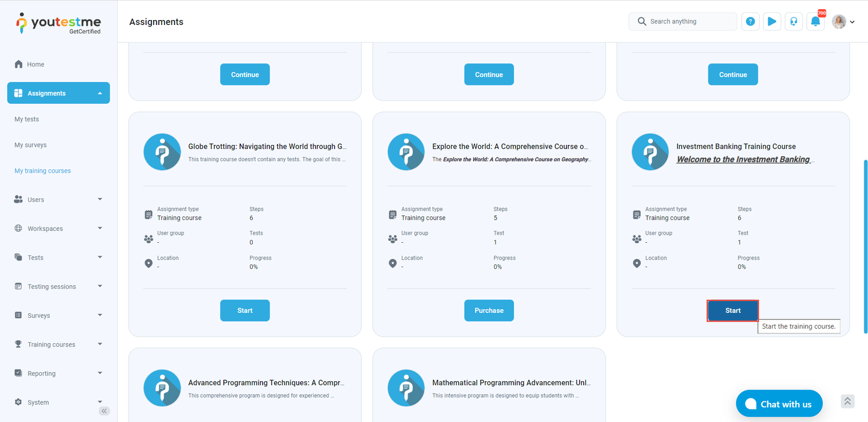Start the Globe Trotting training course
The image size is (868, 422).
tap(245, 311)
